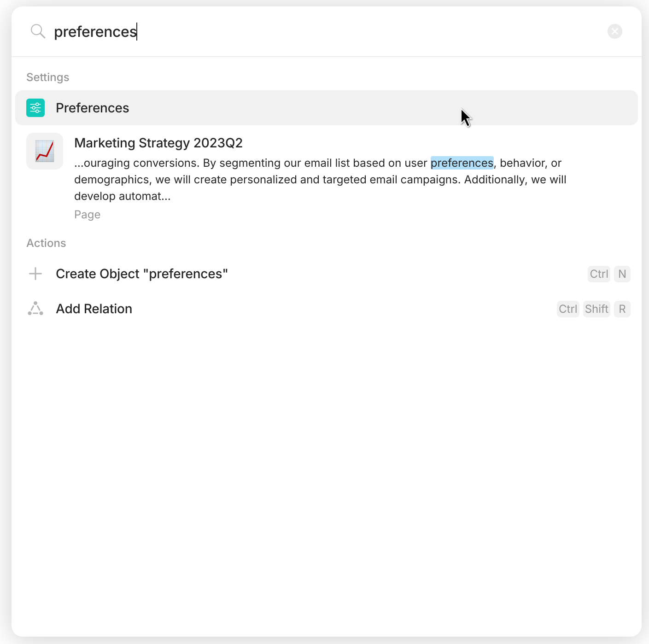Click the magnifying glass search icon

[x=38, y=31]
